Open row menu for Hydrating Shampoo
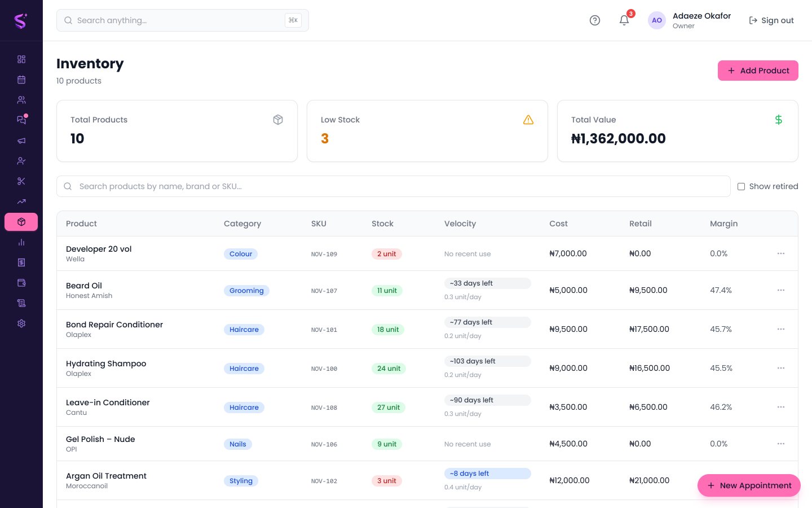 point(781,368)
